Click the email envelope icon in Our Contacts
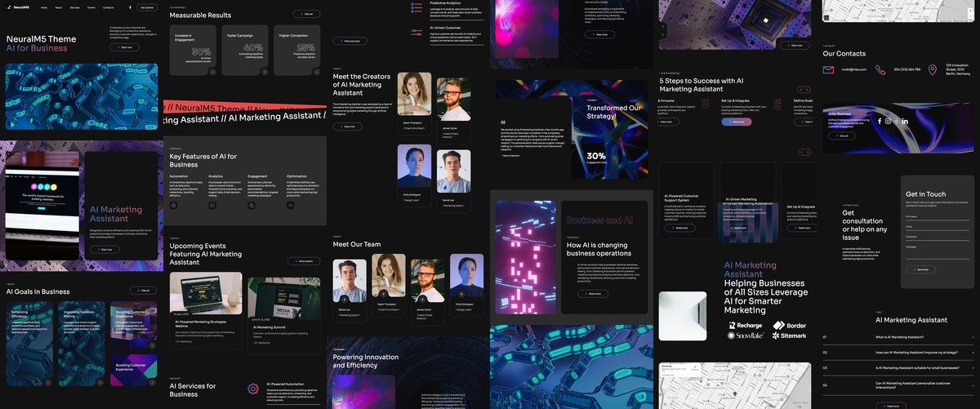This screenshot has width=980, height=409. click(x=829, y=70)
